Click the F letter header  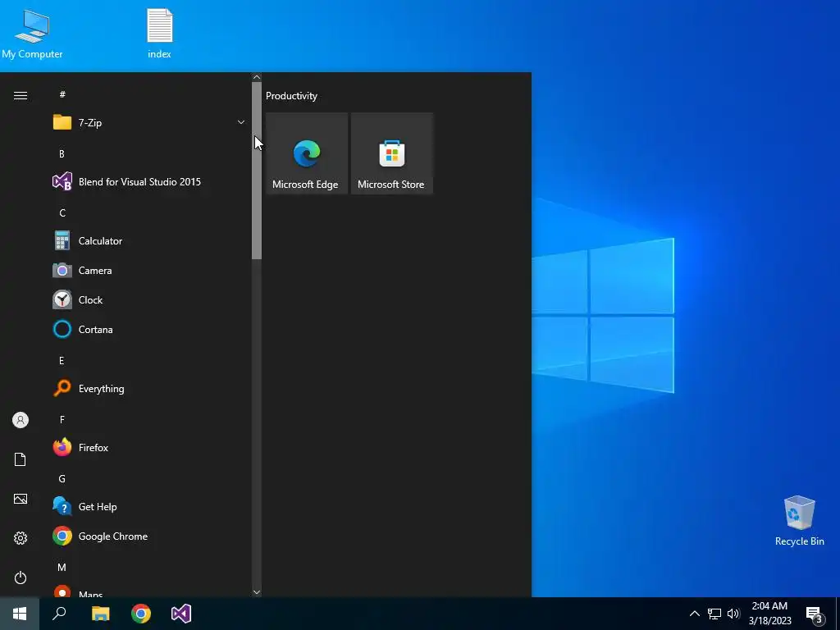coord(62,419)
